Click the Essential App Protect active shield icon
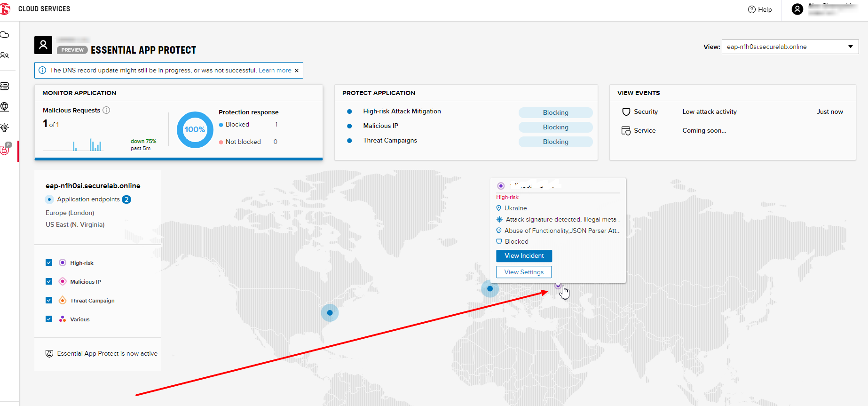 [49, 353]
